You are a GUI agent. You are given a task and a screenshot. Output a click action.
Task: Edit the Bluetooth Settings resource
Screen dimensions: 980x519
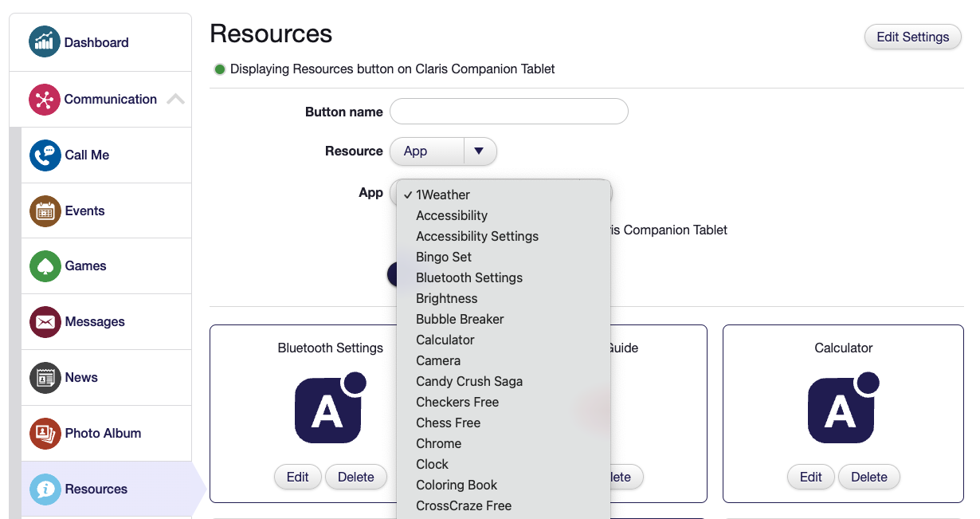point(297,477)
